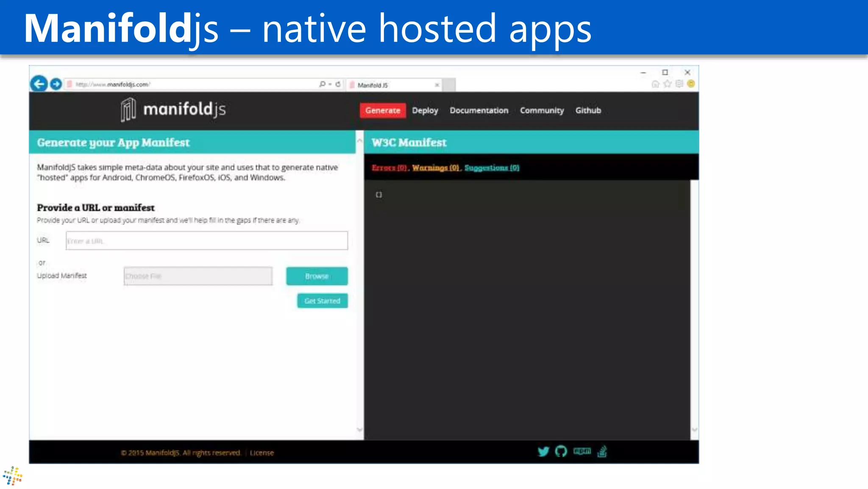Open the Deploy menu item

point(425,110)
